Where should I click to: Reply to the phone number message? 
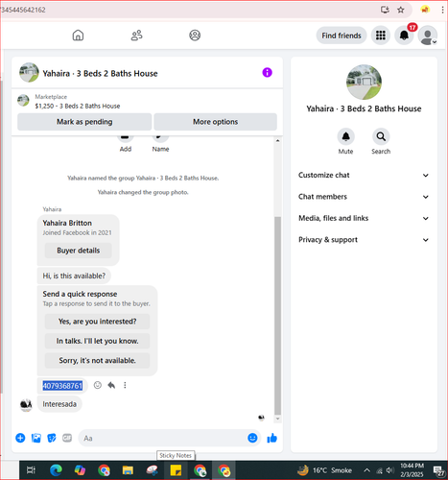pyautogui.click(x=111, y=385)
